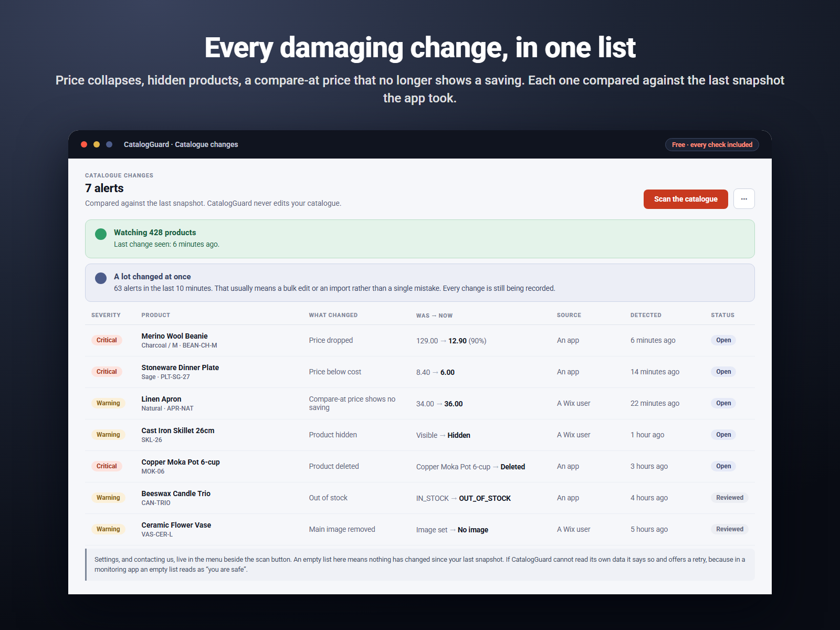Select the Warning badge on Linen Apron row

coord(108,403)
